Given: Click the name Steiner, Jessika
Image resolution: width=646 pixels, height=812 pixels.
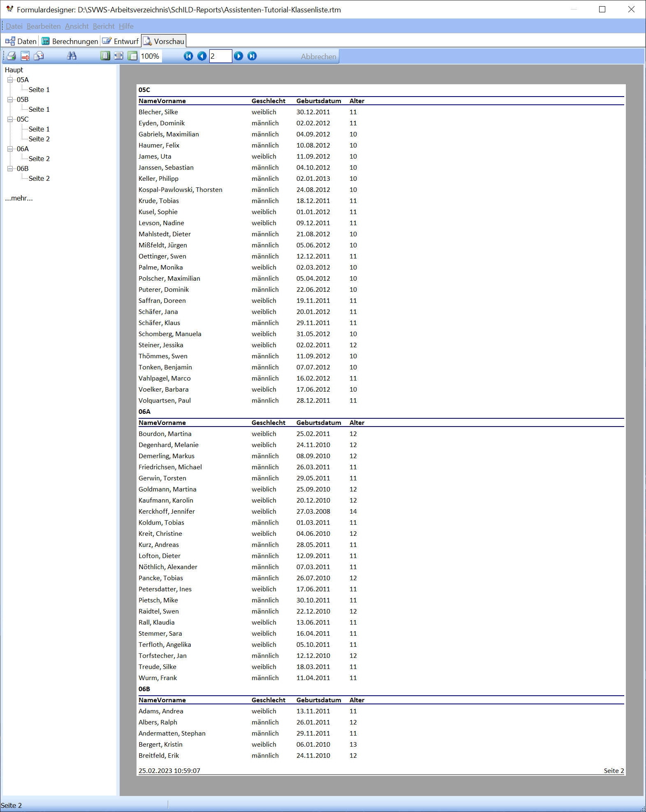Looking at the screenshot, I should (x=161, y=345).
